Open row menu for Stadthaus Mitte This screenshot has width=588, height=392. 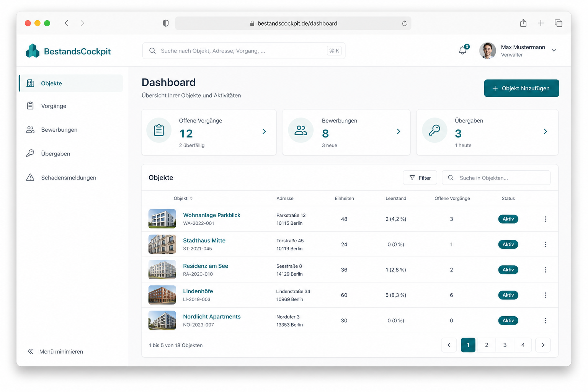click(x=545, y=244)
